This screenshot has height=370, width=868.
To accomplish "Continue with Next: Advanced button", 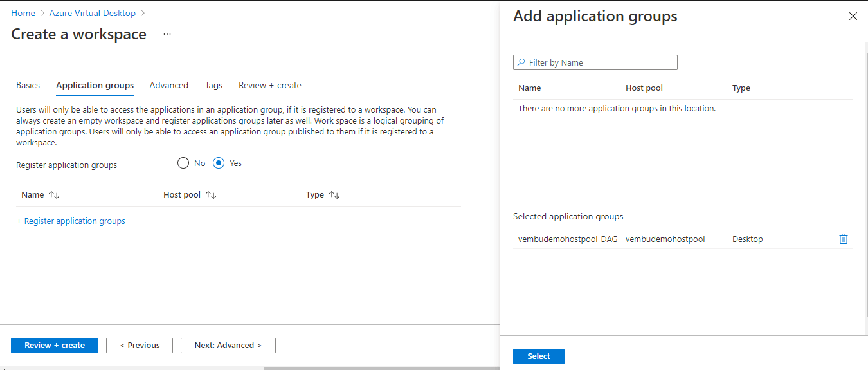I will click(228, 346).
